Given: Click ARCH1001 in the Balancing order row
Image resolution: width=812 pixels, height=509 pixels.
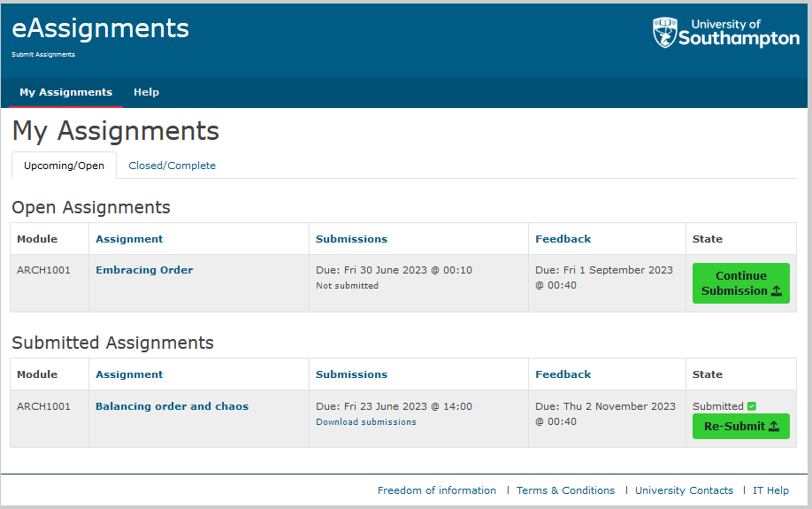Looking at the screenshot, I should (43, 406).
